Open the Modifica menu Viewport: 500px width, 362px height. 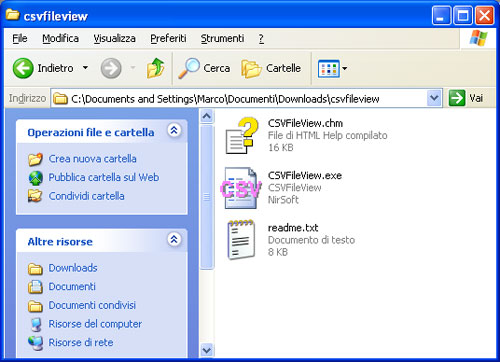(x=60, y=38)
